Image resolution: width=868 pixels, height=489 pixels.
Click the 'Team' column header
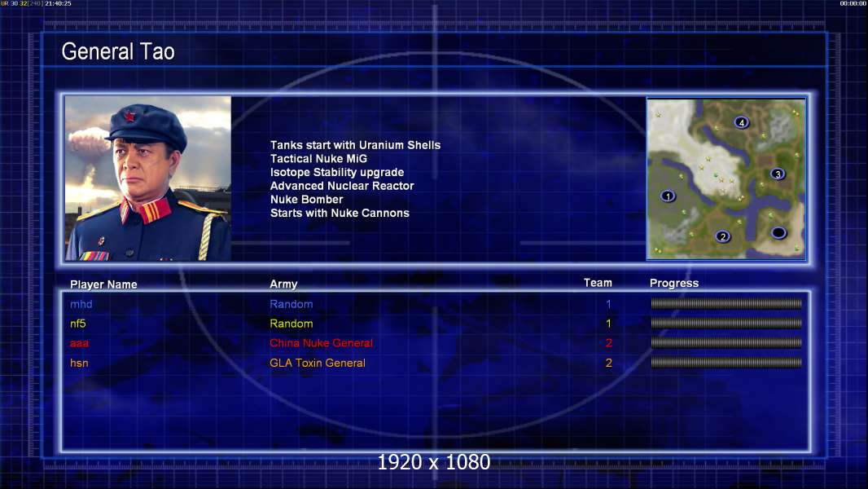[598, 283]
